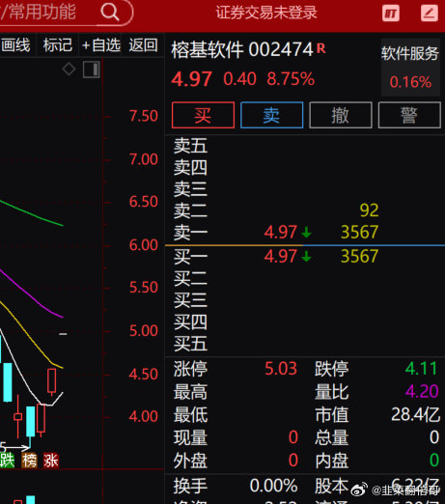Click the 4.00 price axis label
This screenshot has height=504, width=445.
click(x=144, y=416)
